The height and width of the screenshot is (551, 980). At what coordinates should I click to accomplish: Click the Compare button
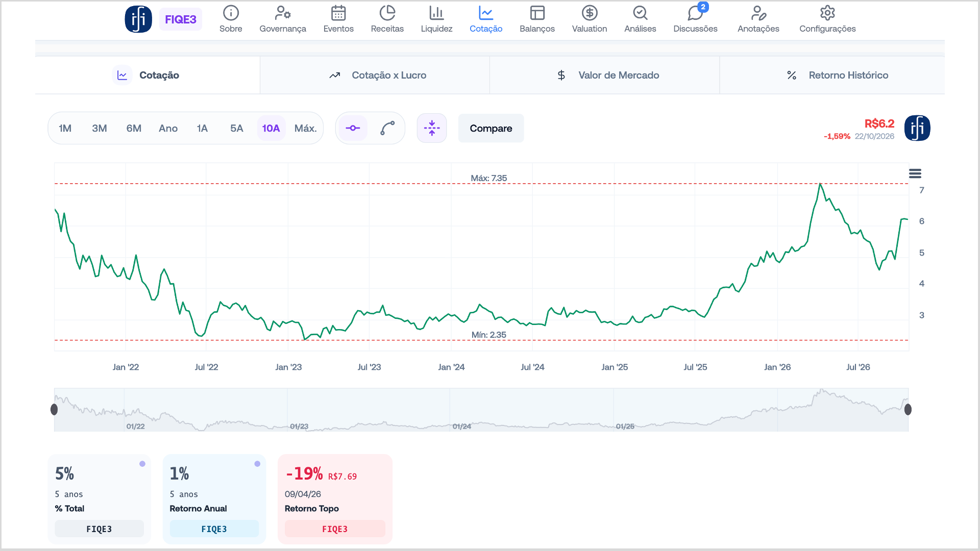point(491,128)
